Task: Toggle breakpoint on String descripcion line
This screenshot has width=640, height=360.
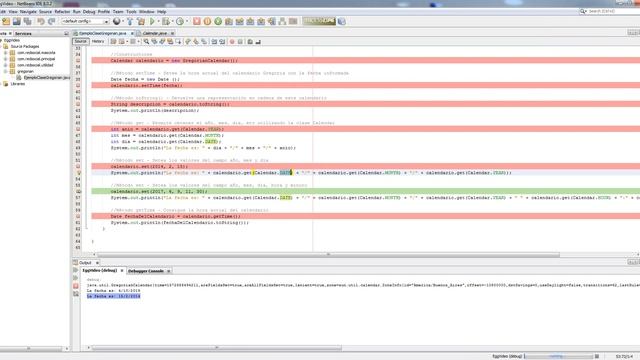Action: (78, 104)
